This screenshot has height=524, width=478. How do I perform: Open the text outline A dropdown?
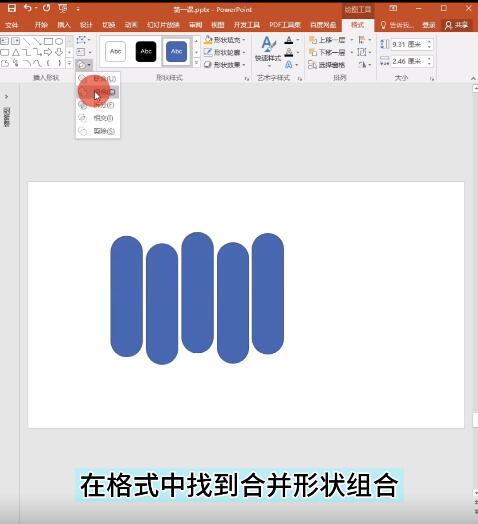point(292,52)
